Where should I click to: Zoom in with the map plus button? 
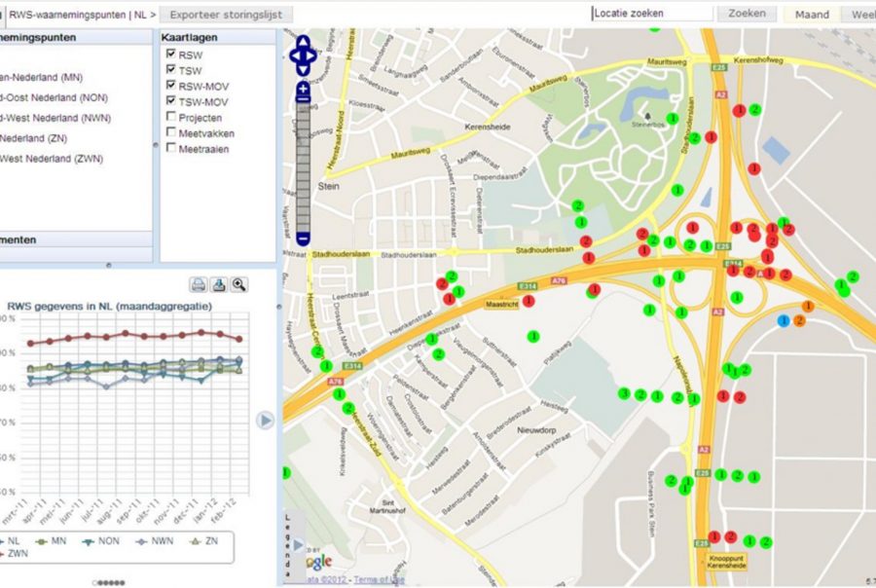pos(304,90)
